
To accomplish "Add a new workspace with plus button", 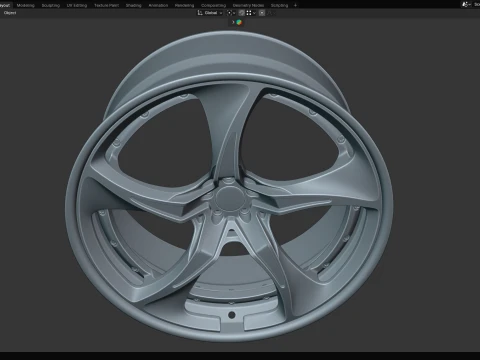I will pos(295,5).
